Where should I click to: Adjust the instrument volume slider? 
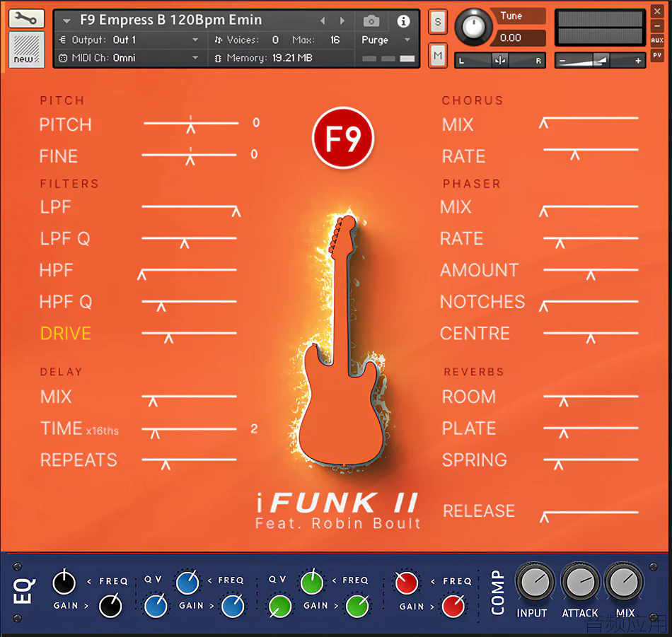coord(600,60)
